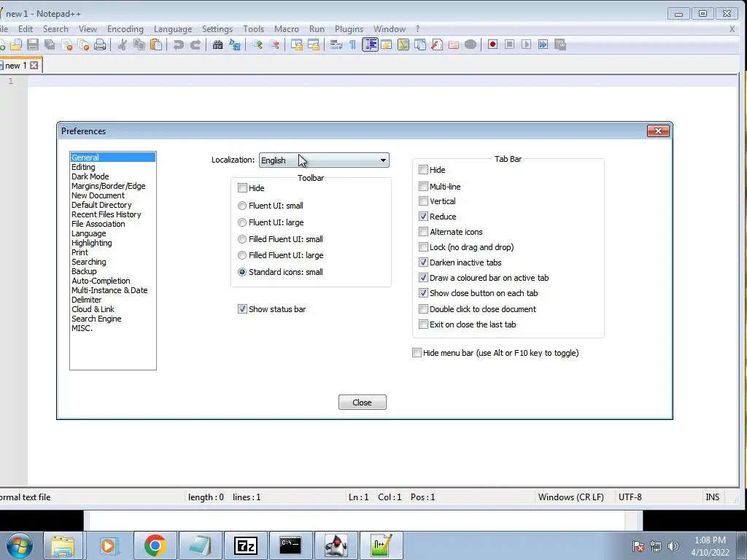The image size is (747, 560).
Task: Click the Function List toolbar icon
Action: [437, 44]
